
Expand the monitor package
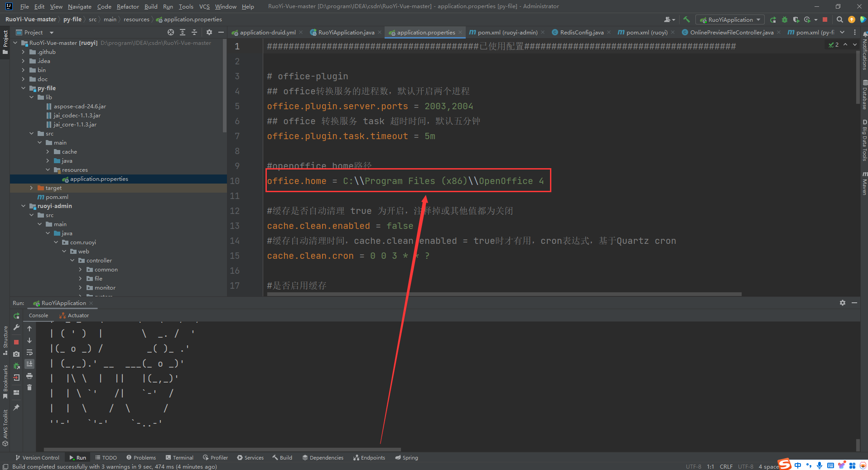(x=80, y=288)
